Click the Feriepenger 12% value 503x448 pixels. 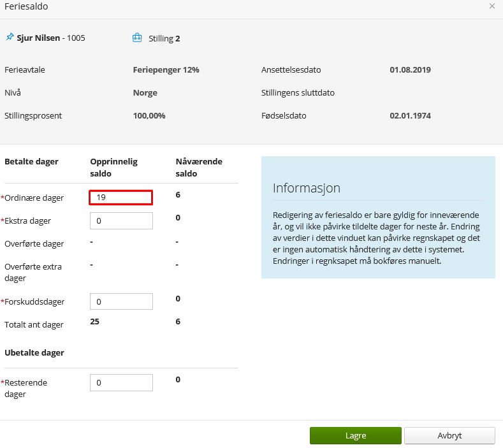tap(166, 69)
